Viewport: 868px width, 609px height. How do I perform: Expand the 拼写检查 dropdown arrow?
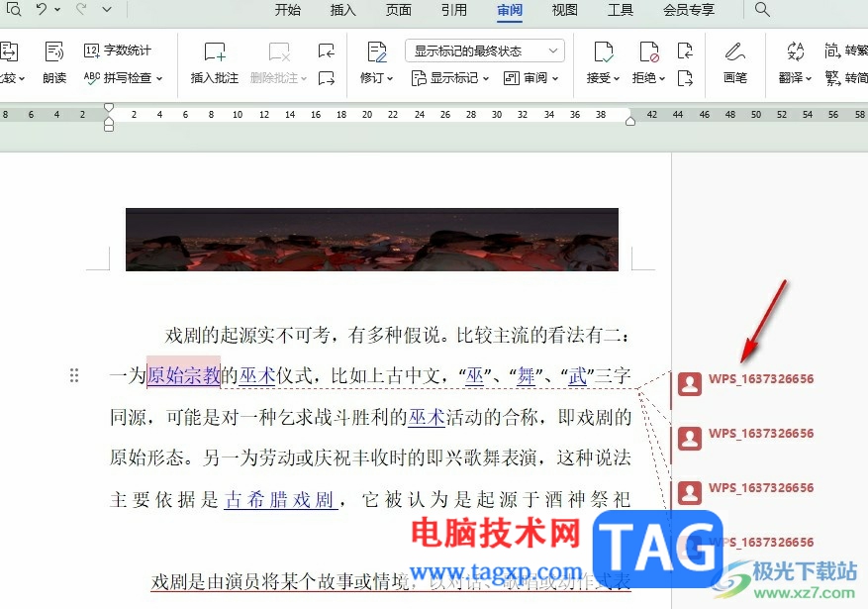point(159,78)
